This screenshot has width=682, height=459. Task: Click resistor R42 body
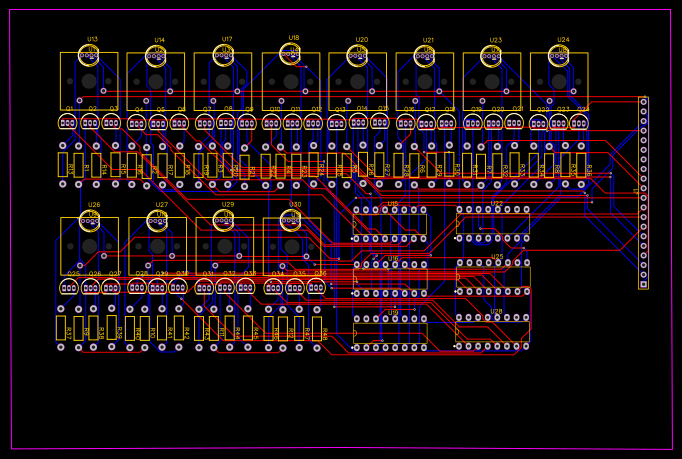point(179,328)
